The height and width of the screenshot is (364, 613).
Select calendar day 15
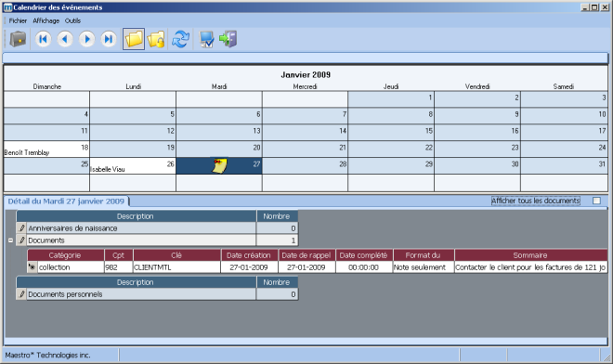coord(391,133)
